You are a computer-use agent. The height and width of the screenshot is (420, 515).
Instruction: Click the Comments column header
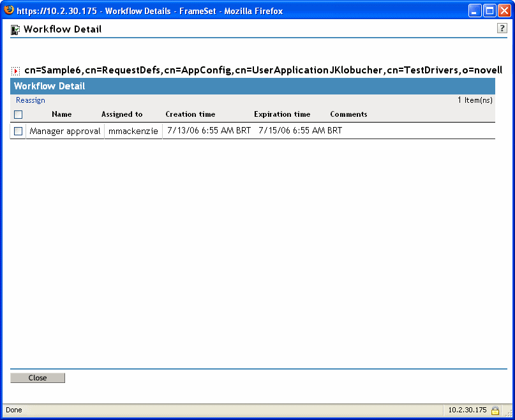coord(349,114)
